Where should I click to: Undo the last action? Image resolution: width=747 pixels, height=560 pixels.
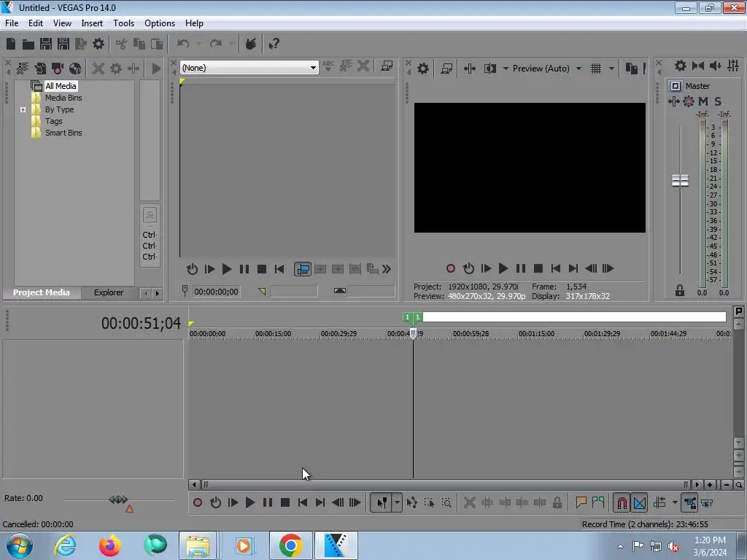[183, 44]
